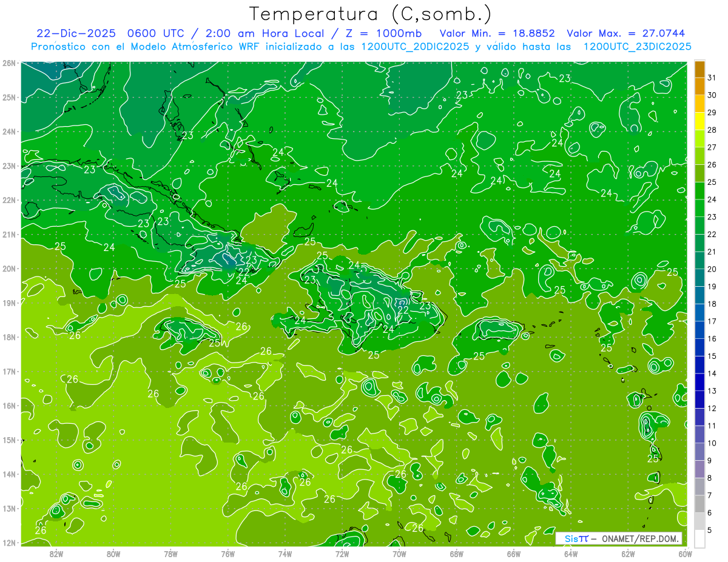Click the 16N latitude axis label
Viewport: 728px width, 562px height.
pos(8,406)
